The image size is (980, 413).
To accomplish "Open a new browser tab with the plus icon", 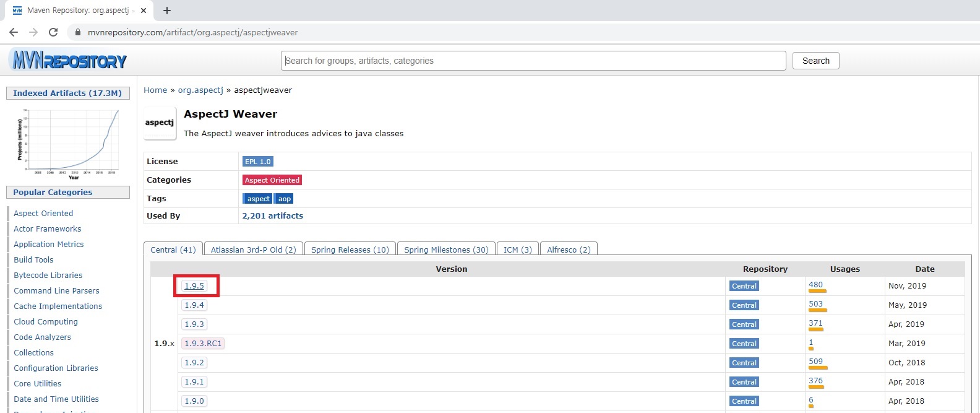I will [x=167, y=11].
